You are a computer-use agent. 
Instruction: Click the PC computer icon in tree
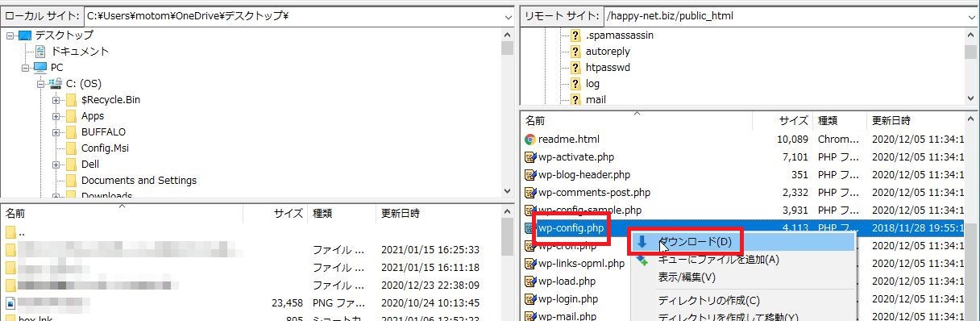click(40, 67)
